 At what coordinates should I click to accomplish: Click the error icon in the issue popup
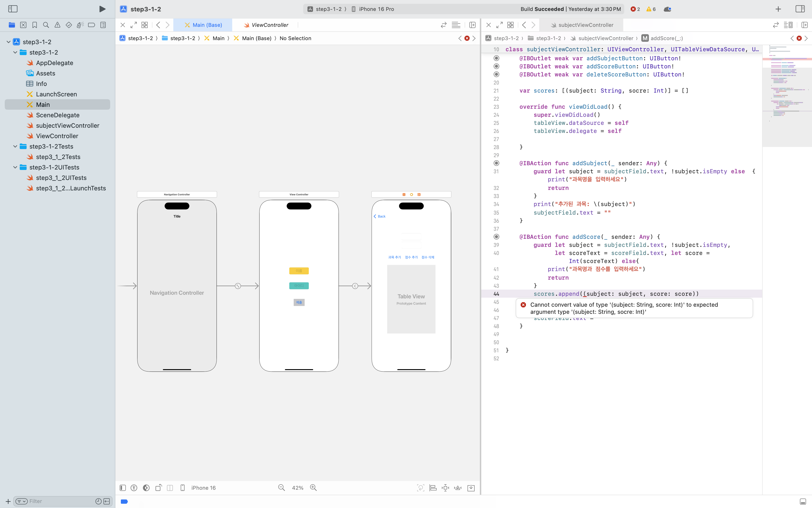(523, 305)
